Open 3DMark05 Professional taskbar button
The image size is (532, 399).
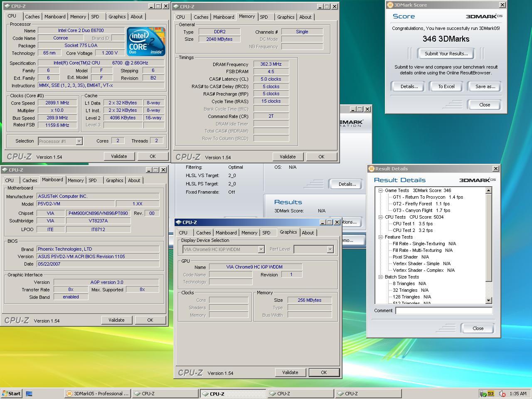coord(97,394)
